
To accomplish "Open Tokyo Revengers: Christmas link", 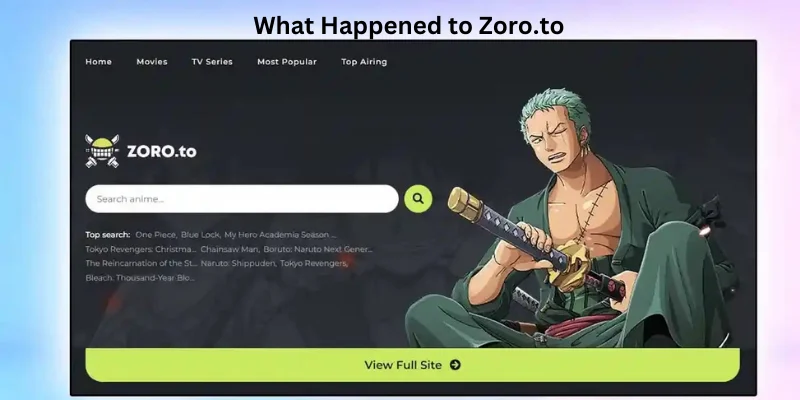I will pyautogui.click(x=141, y=249).
